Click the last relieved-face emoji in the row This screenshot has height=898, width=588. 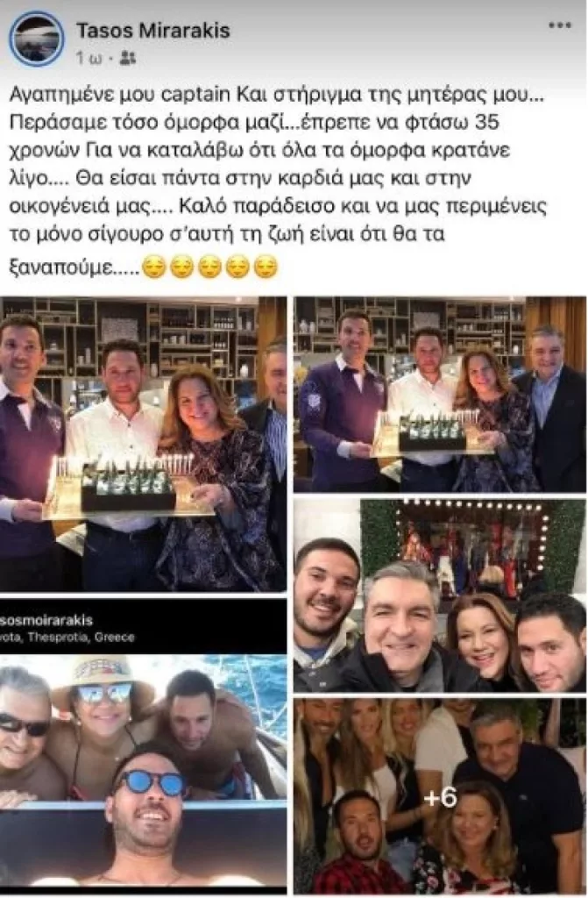[x=266, y=267]
